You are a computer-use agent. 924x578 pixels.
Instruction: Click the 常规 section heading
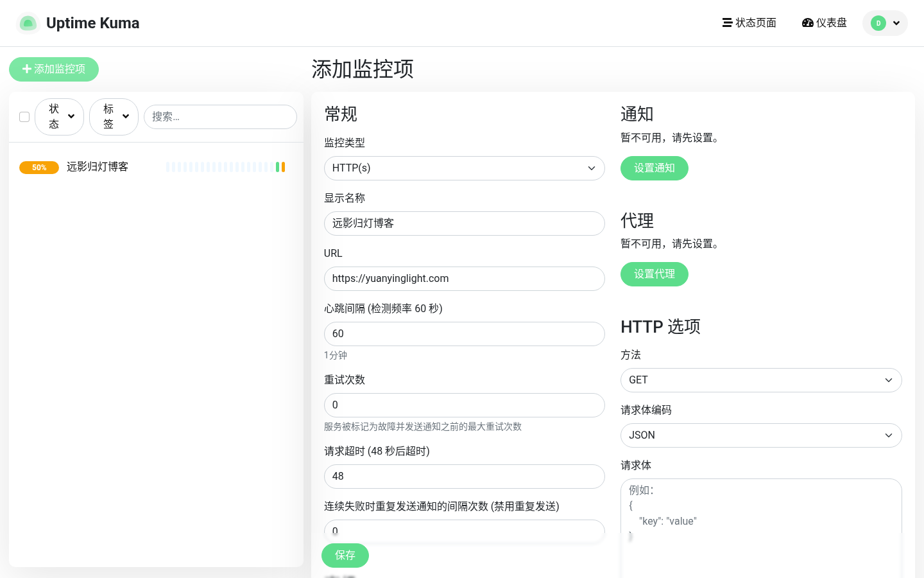(341, 114)
